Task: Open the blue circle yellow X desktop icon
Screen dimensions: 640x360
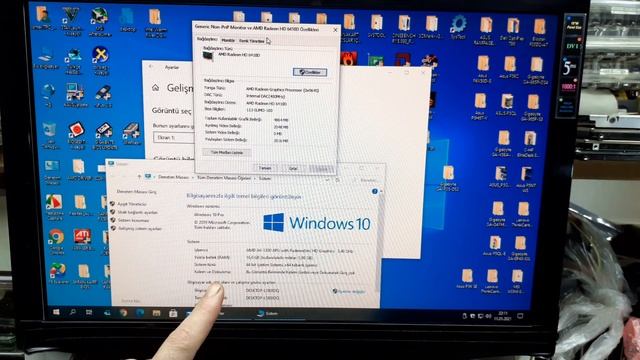Action: 100,60
